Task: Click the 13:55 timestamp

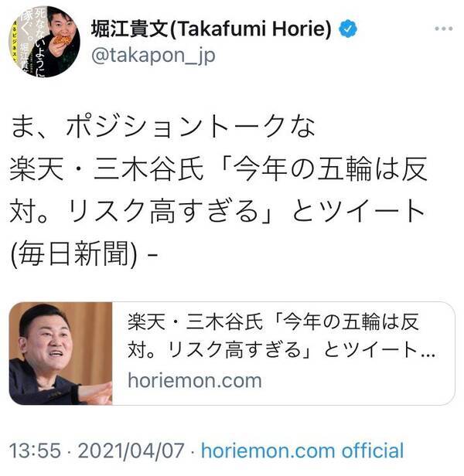Action: pyautogui.click(x=35, y=450)
